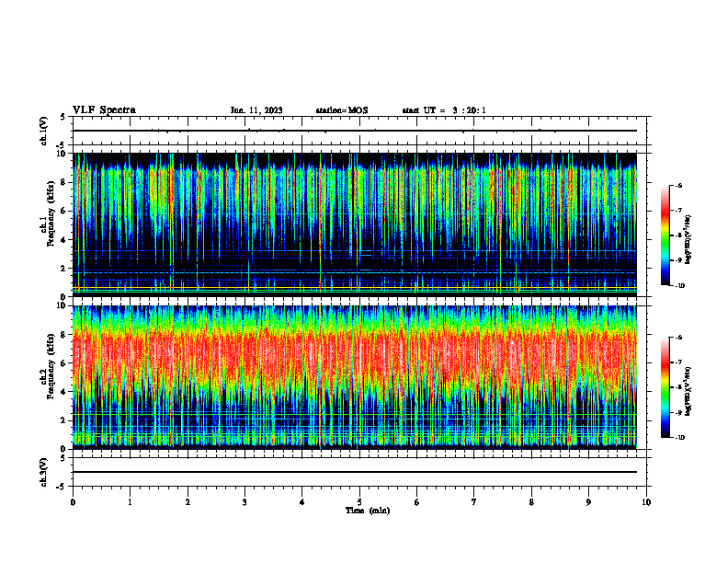Click the "ch.3(V)" axis label
728x563 pixels.
[x=43, y=472]
